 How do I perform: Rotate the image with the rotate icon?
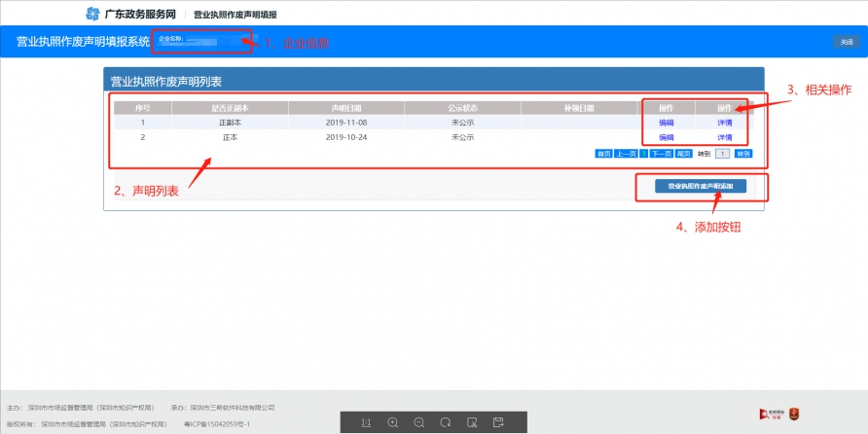[446, 422]
